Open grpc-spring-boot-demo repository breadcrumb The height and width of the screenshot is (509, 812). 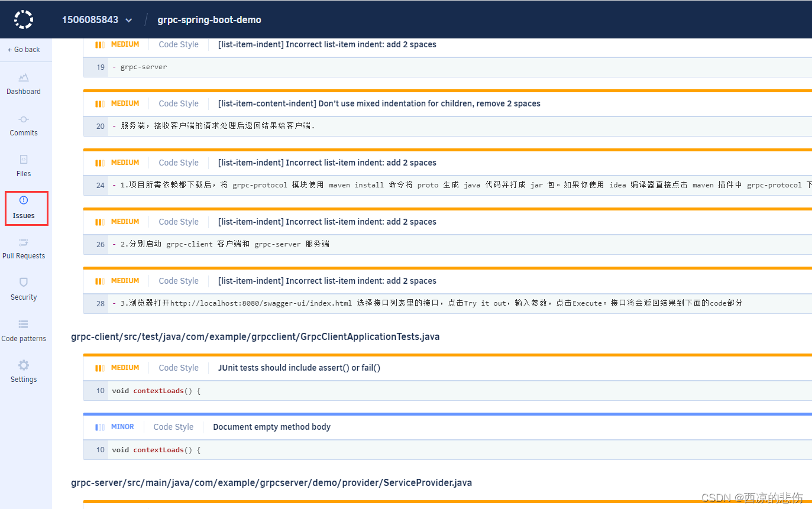[209, 20]
